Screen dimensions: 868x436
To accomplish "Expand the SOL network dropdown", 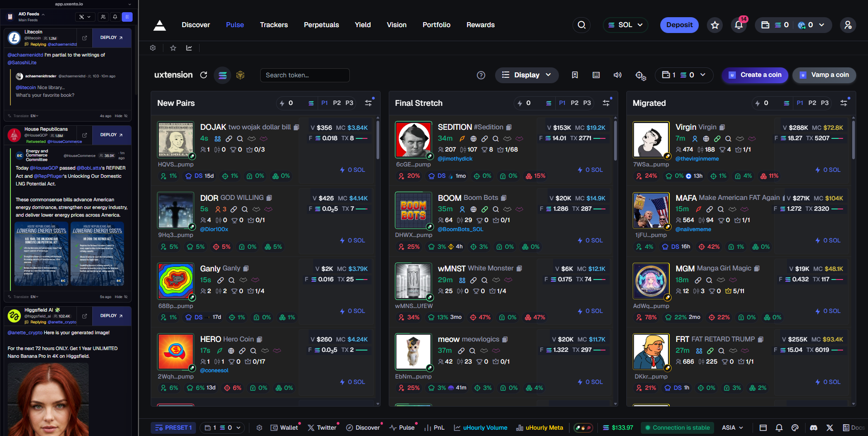I will 625,25.
